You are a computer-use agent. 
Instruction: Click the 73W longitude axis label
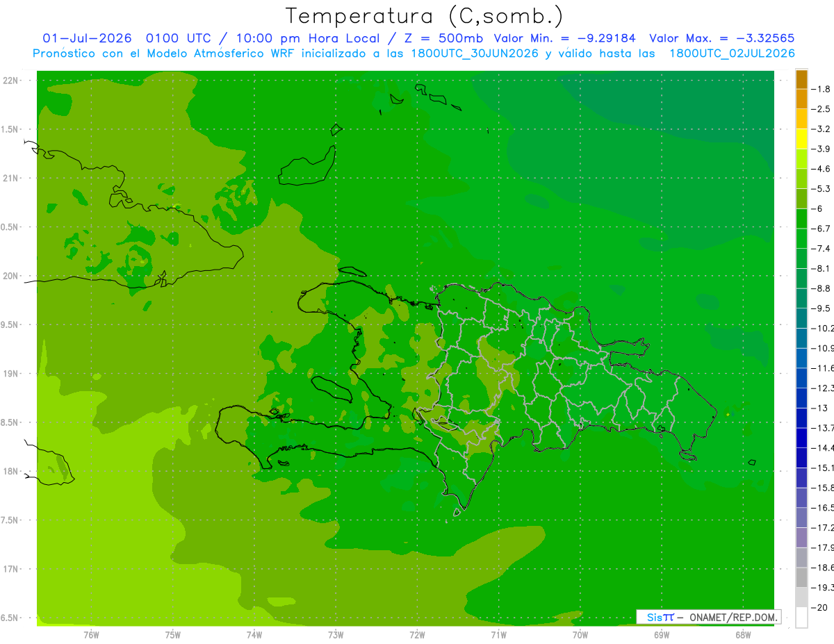click(336, 635)
